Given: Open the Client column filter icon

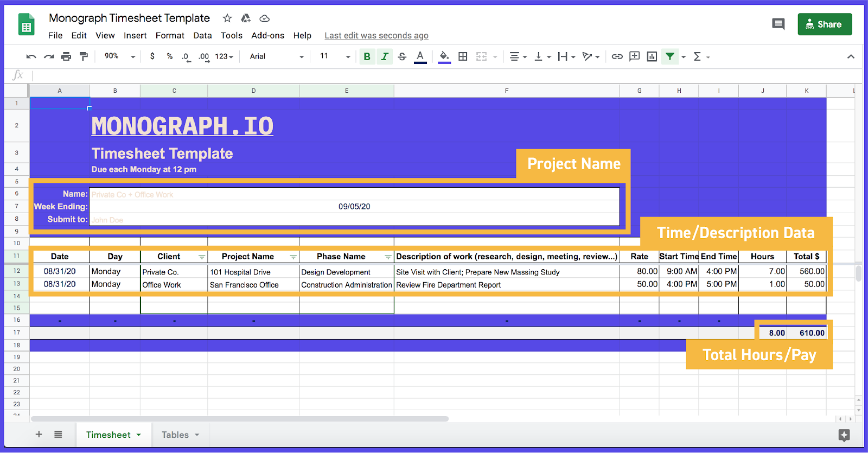Looking at the screenshot, I should (202, 257).
